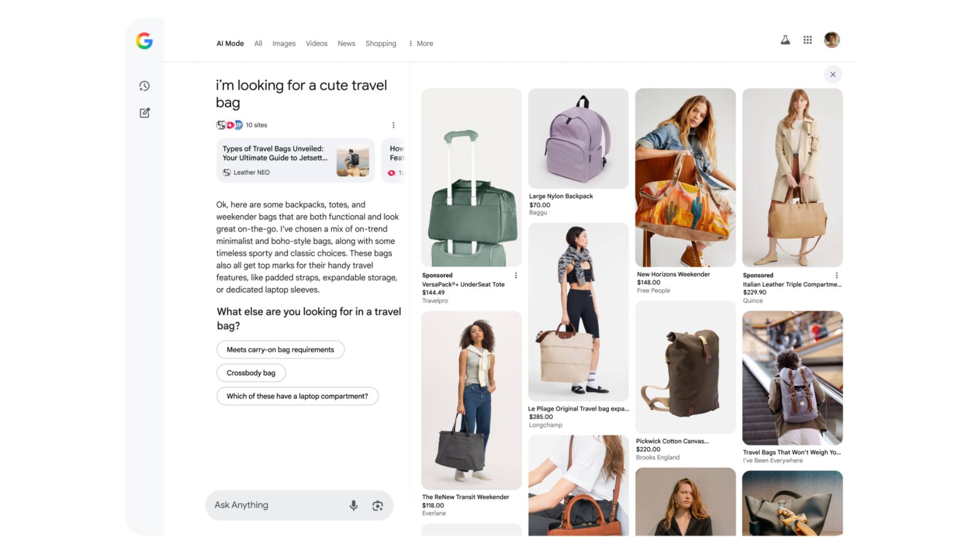Open Google Lens camera search

tap(378, 506)
